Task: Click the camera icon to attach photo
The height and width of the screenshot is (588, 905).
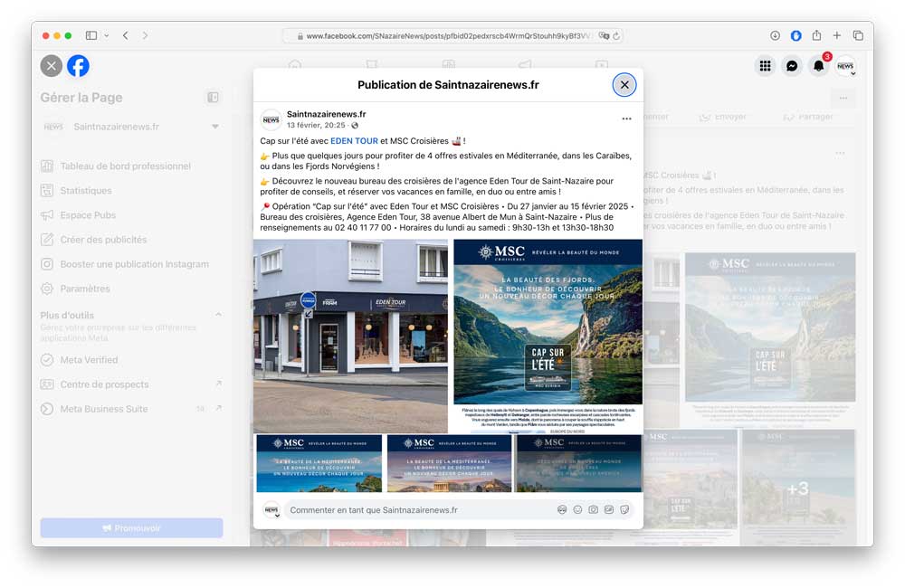Action: point(593,510)
